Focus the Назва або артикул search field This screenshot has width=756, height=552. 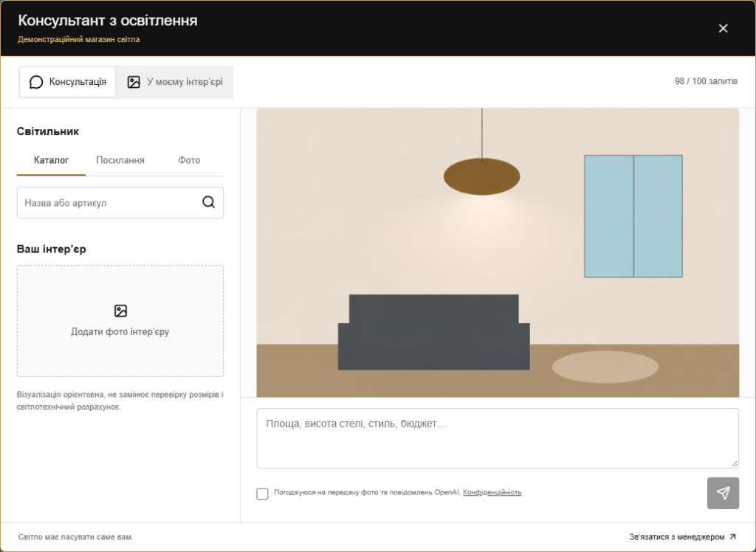coord(120,202)
